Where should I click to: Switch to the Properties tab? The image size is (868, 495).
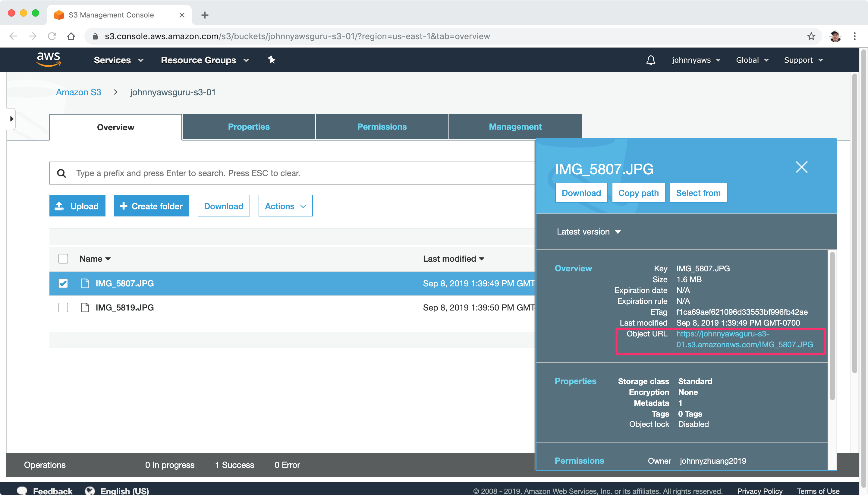[x=249, y=127]
